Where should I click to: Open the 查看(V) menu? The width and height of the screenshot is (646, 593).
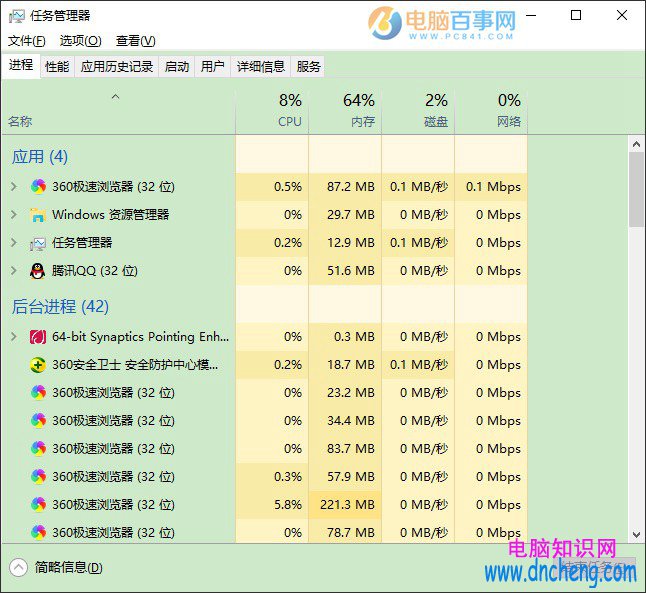136,41
